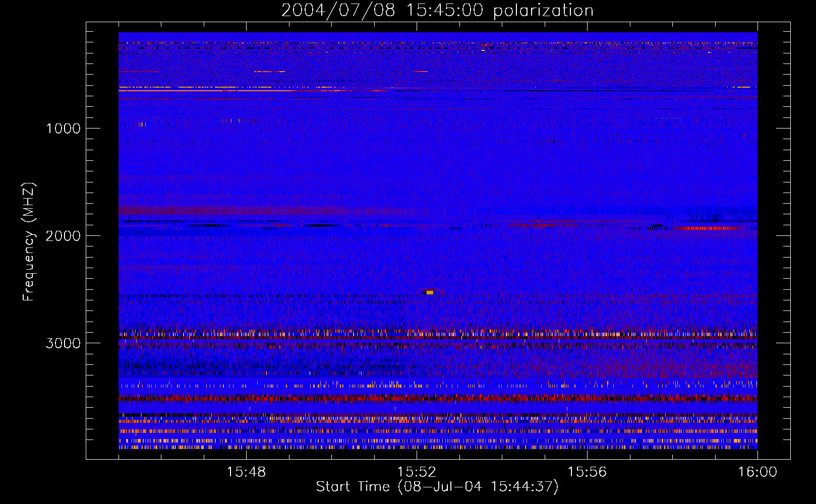816x504 pixels.
Task: Click the 3000 frequency tick label
Action: (x=63, y=343)
